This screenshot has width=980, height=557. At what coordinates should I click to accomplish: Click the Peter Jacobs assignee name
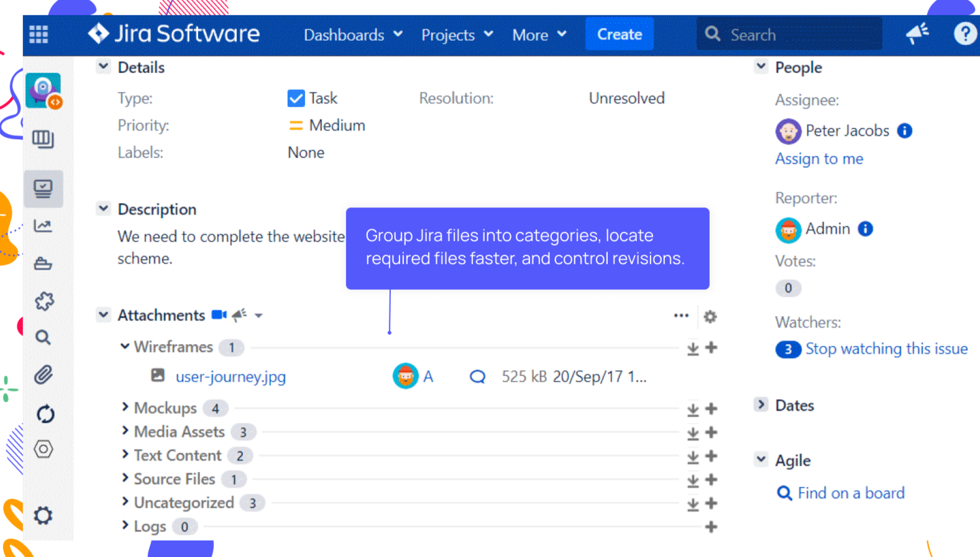pyautogui.click(x=847, y=131)
